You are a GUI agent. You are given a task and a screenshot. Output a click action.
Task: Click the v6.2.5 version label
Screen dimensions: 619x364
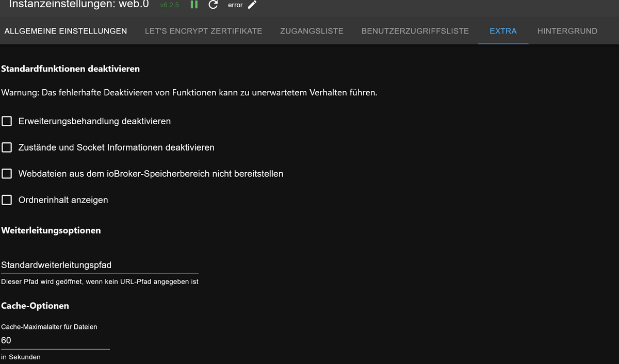(169, 5)
